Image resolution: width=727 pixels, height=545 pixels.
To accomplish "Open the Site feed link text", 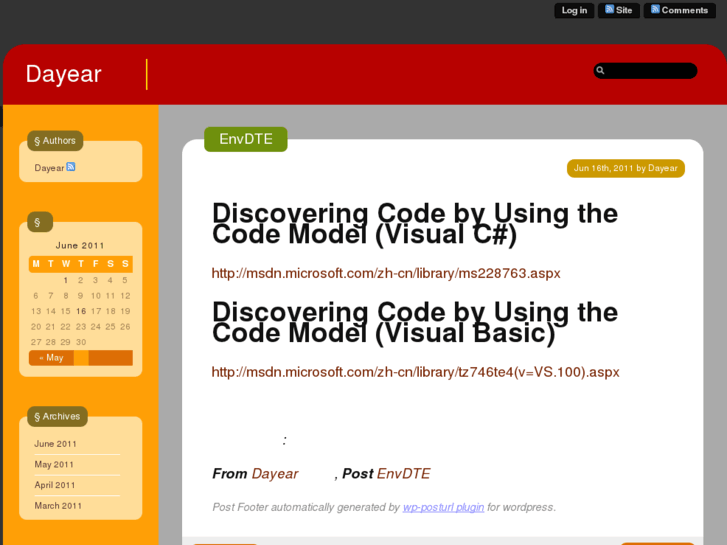I will (624, 10).
